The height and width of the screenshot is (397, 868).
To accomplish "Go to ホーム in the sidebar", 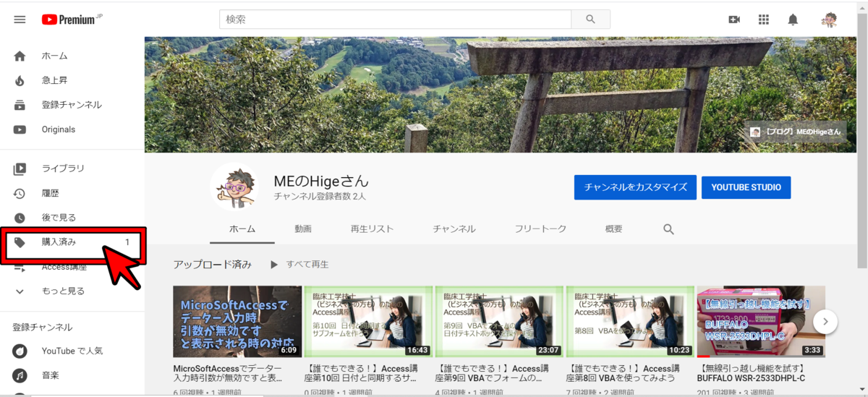I will pyautogui.click(x=72, y=56).
